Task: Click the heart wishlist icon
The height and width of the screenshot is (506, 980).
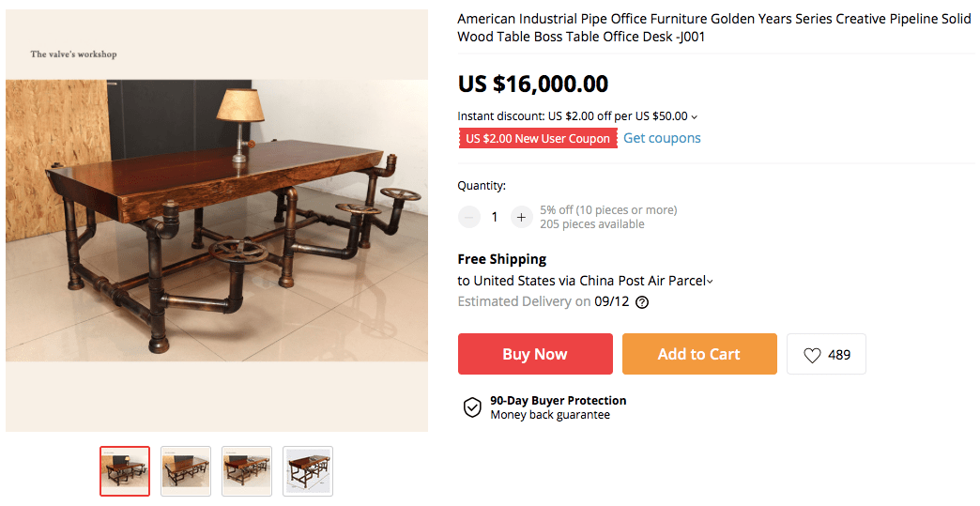Action: 812,355
